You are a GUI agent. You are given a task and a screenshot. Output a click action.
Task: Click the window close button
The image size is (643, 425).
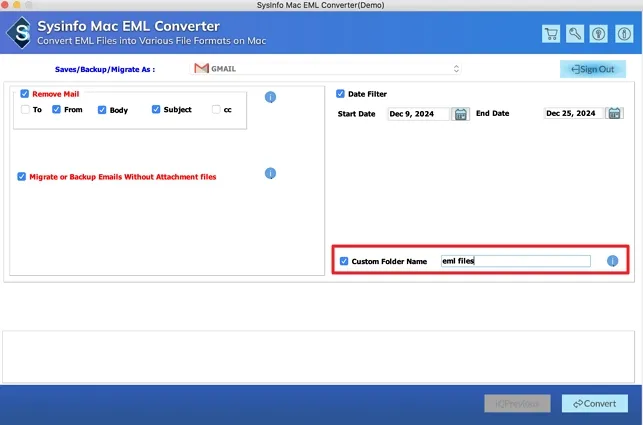pyautogui.click(x=5, y=5)
